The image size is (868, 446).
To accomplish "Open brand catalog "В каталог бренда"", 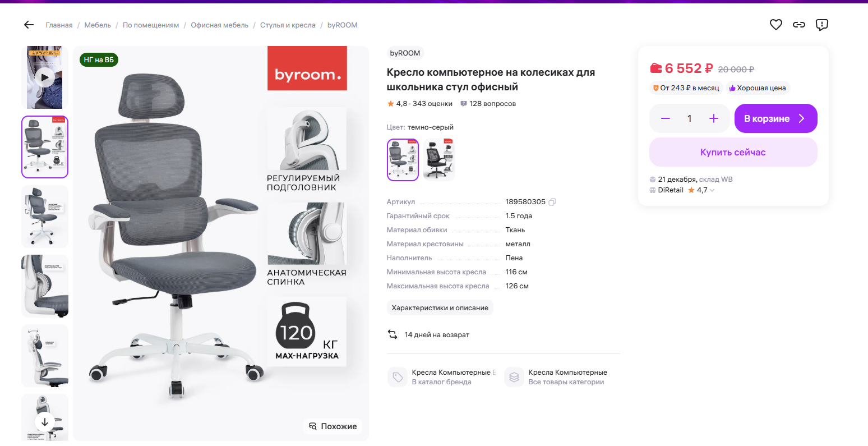I will point(441,382).
